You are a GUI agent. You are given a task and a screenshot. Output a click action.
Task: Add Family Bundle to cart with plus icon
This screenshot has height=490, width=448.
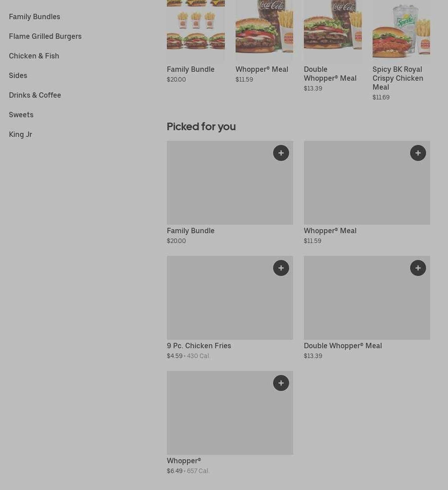(281, 153)
